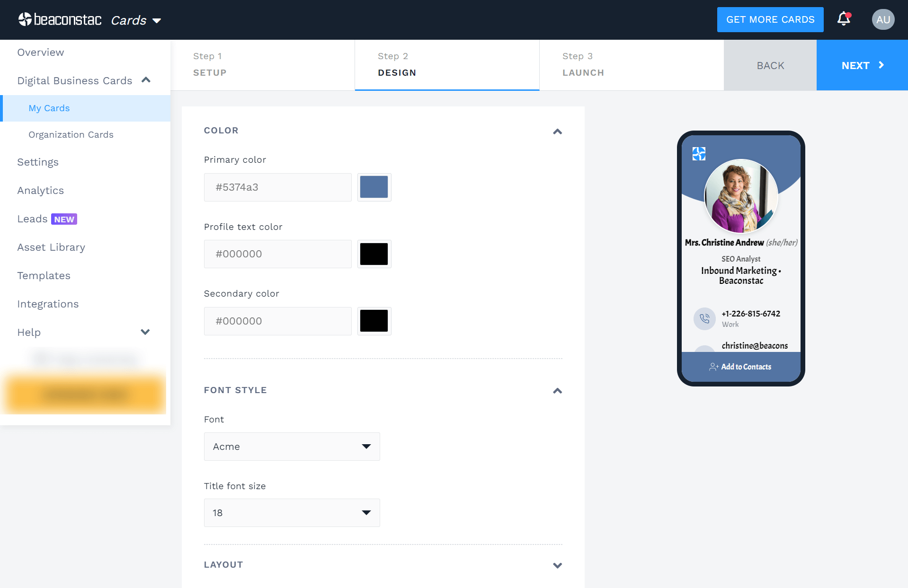
Task: Click the NEW badge next to Leads
Action: 64,219
